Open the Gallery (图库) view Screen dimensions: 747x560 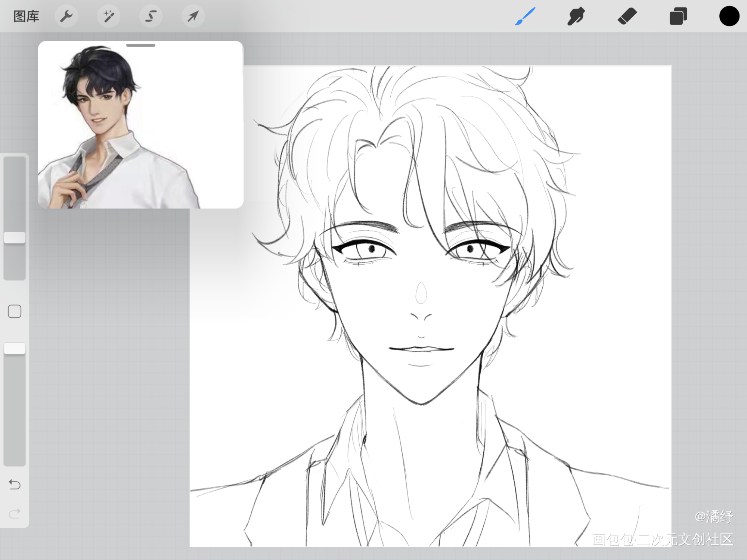click(x=26, y=16)
